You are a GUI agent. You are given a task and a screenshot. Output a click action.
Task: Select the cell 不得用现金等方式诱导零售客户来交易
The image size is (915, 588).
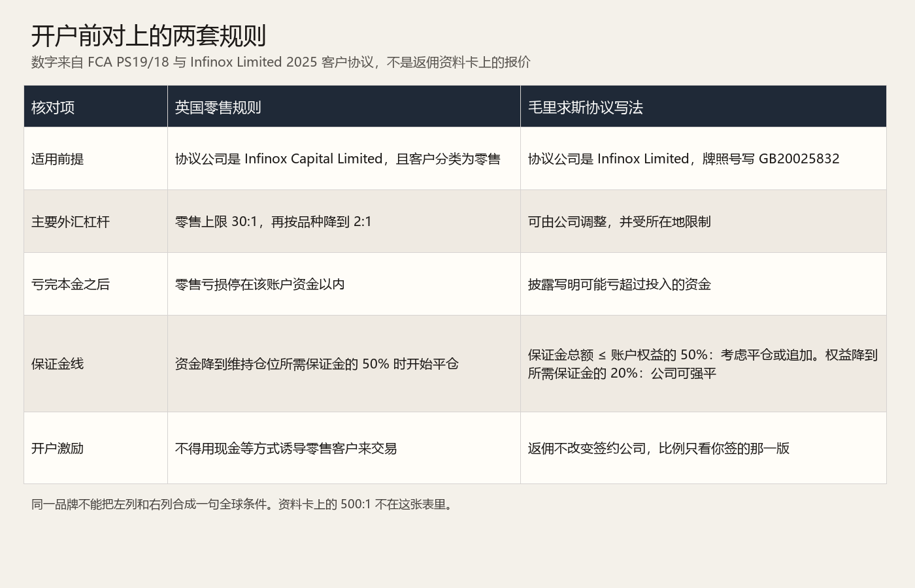[344, 448]
